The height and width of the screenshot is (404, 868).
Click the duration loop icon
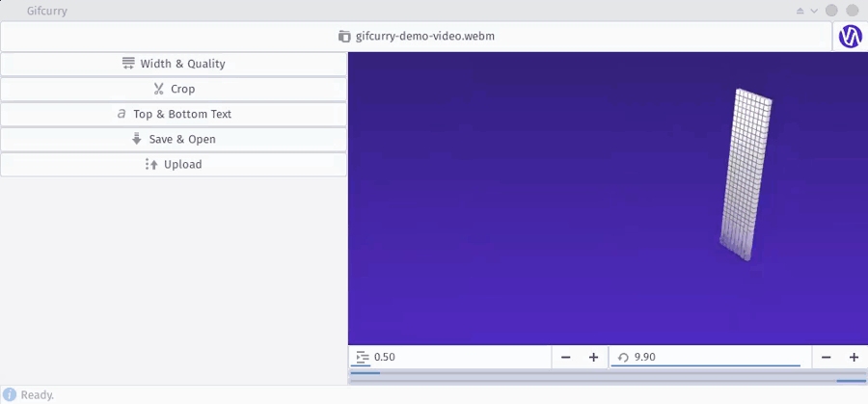pos(623,358)
